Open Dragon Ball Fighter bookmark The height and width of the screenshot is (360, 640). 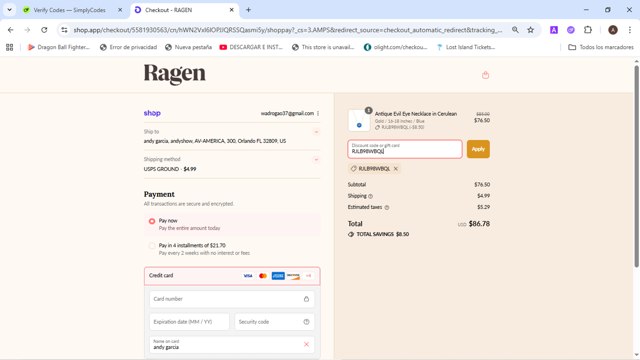pyautogui.click(x=58, y=47)
